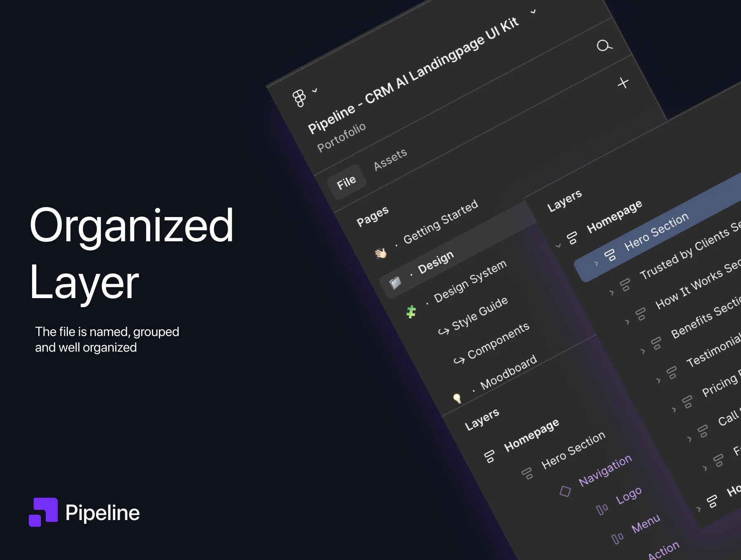Click frame icon on highlighted Hero Section
This screenshot has height=560, width=741.
[610, 255]
